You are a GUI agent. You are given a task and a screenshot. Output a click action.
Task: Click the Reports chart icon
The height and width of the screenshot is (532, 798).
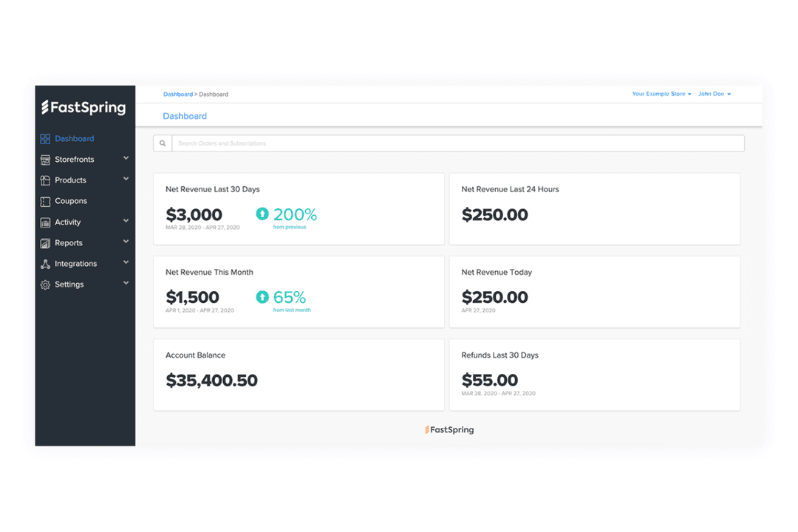45,243
